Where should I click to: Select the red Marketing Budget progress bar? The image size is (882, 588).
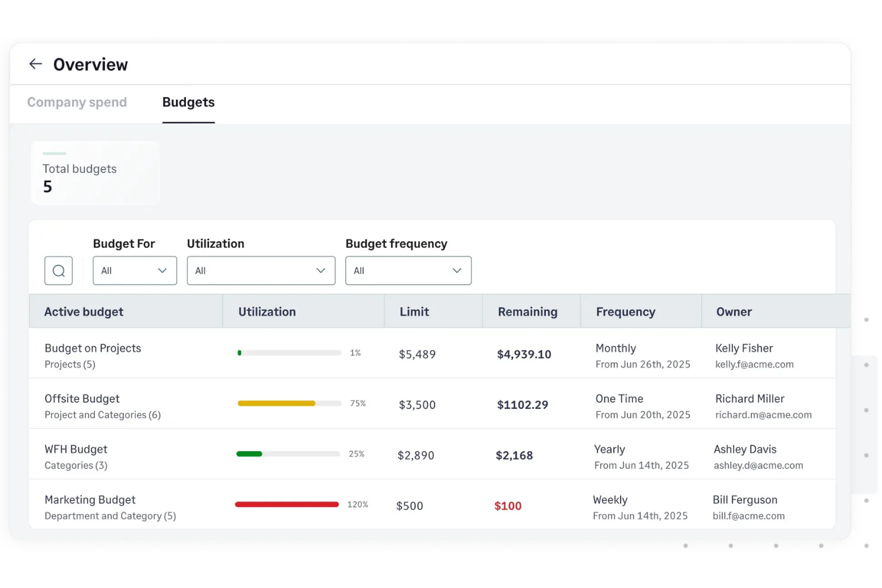[287, 504]
